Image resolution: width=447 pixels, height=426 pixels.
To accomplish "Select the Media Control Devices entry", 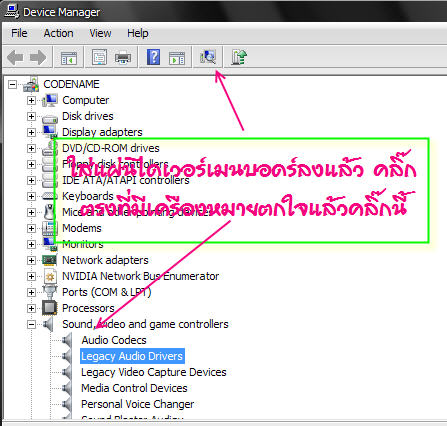I will 134,388.
